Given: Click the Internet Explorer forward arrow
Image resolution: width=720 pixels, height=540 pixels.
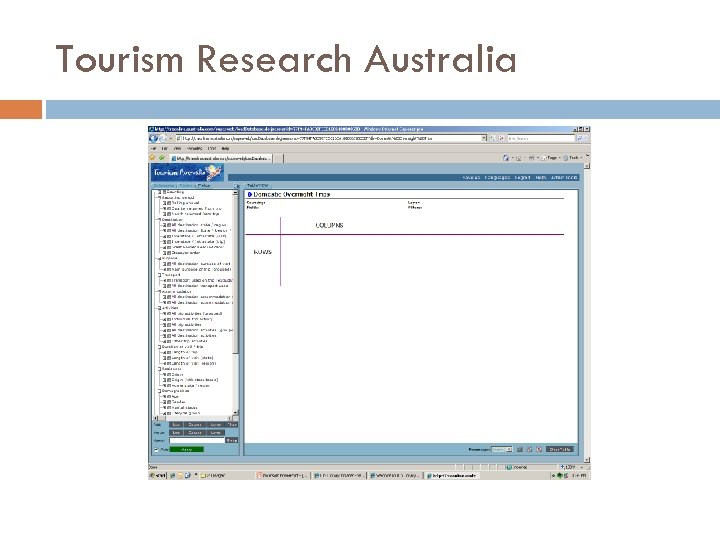Looking at the screenshot, I should tap(162, 138).
